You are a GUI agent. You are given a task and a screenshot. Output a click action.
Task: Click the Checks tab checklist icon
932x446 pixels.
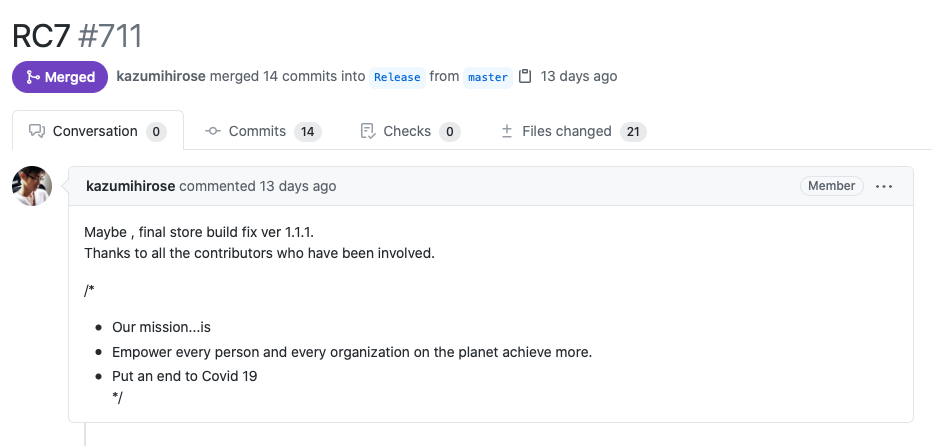[x=368, y=131]
